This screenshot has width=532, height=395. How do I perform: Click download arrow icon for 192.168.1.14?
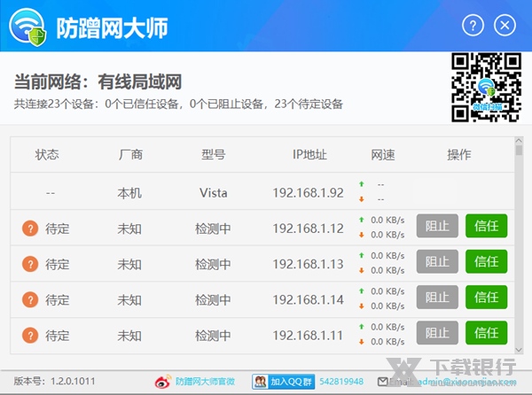(x=362, y=306)
